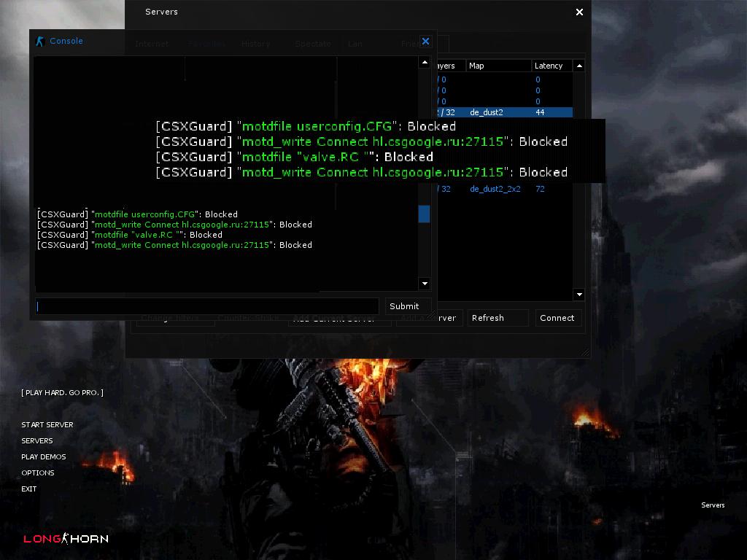Click the console scroll up arrow

point(425,63)
